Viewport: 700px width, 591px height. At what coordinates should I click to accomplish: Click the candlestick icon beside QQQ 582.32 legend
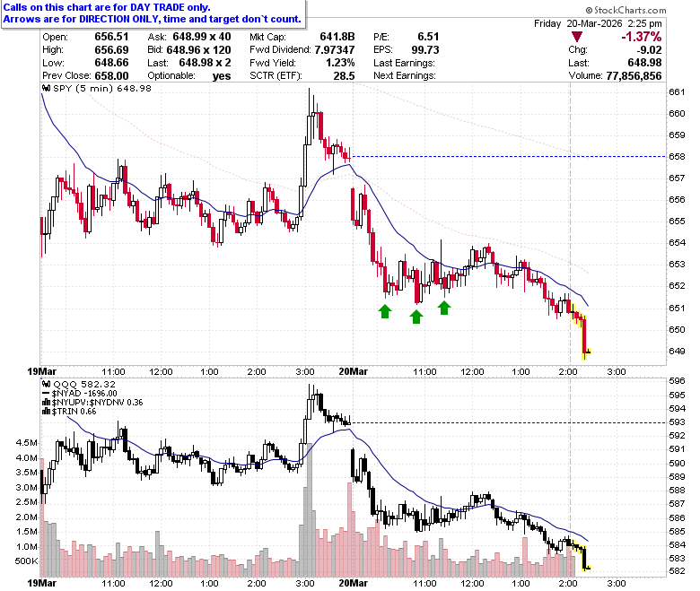(46, 384)
